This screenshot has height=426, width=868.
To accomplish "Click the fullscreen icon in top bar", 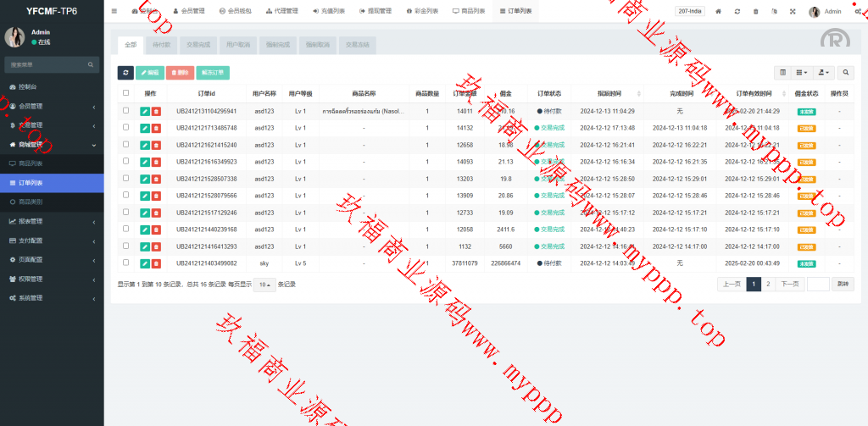I will [793, 12].
